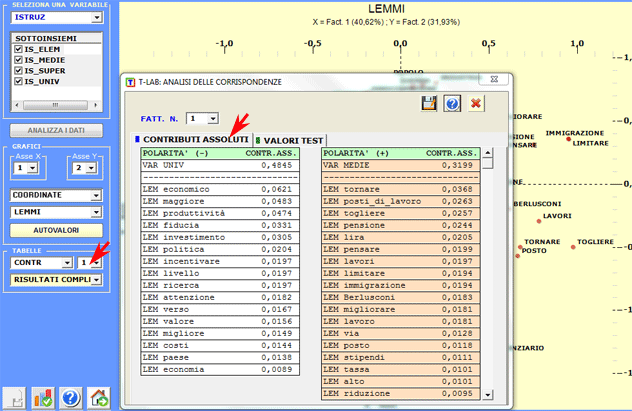
Task: Open help from the dialog's question mark icon
Action: pos(452,104)
